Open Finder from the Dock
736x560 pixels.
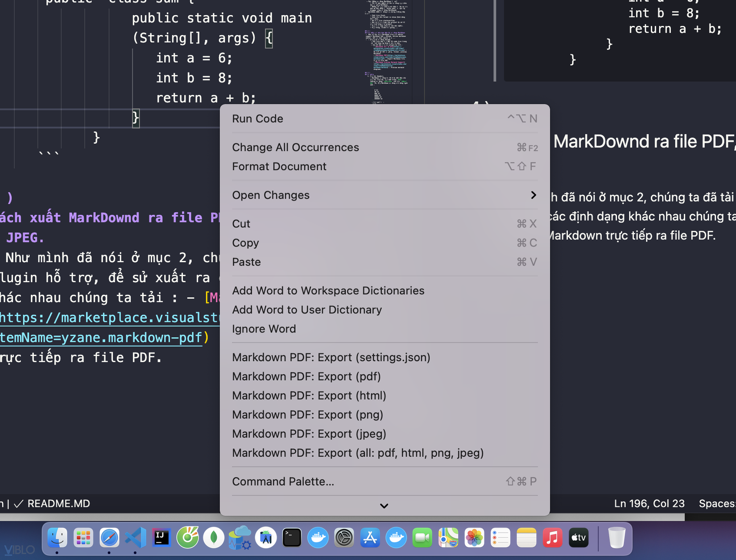click(x=57, y=538)
